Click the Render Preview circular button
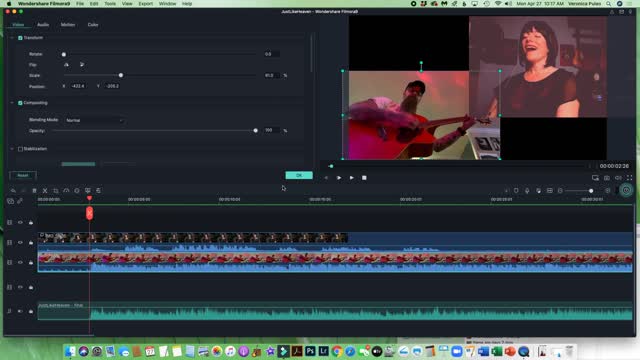Viewport: 640px width, 360px height. click(x=626, y=190)
